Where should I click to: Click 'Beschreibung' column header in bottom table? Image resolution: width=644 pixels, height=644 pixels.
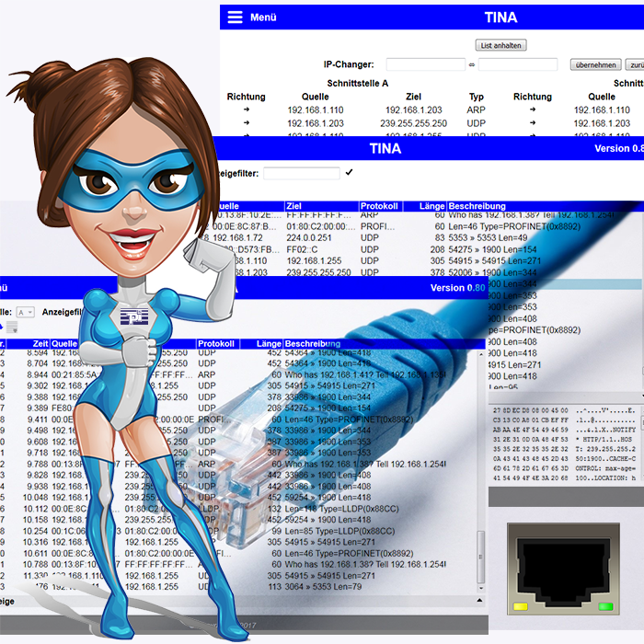coord(313,344)
